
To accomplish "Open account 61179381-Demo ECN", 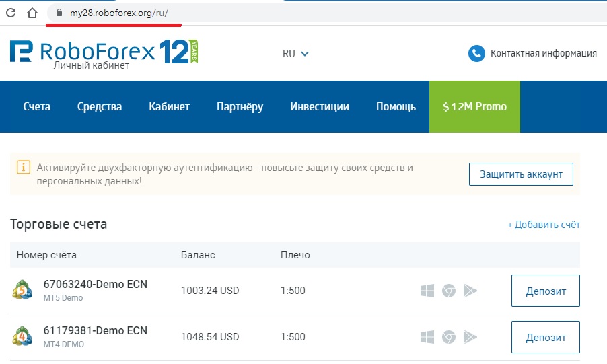I will click(96, 331).
